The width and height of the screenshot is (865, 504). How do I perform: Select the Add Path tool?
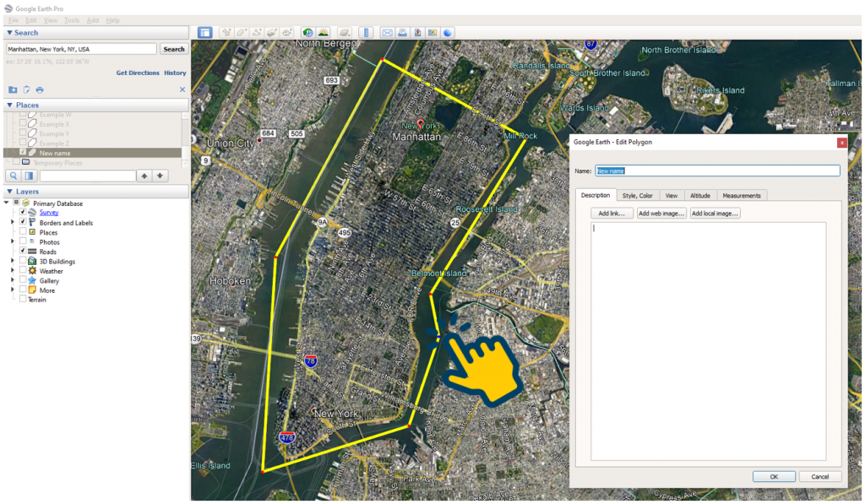[x=256, y=32]
